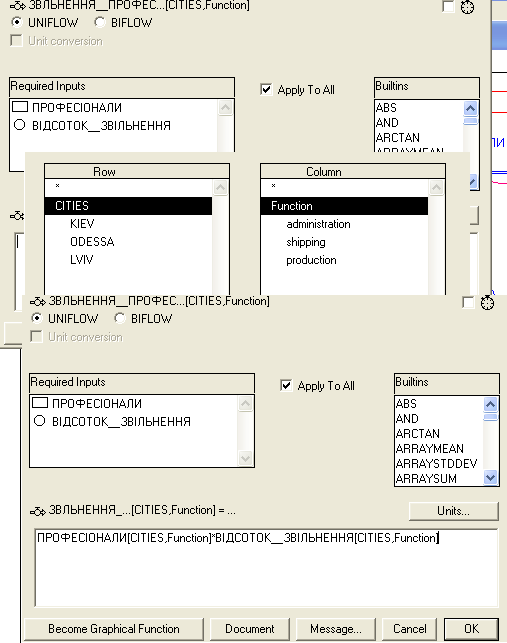Toggle Apply To All in lower dialog
507x643 pixels.
(286, 385)
